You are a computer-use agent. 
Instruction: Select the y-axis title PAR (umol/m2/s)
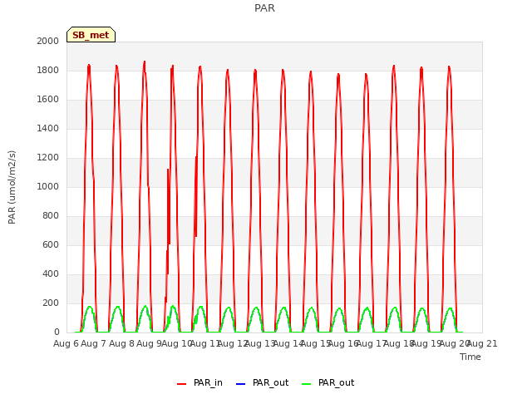point(12,187)
